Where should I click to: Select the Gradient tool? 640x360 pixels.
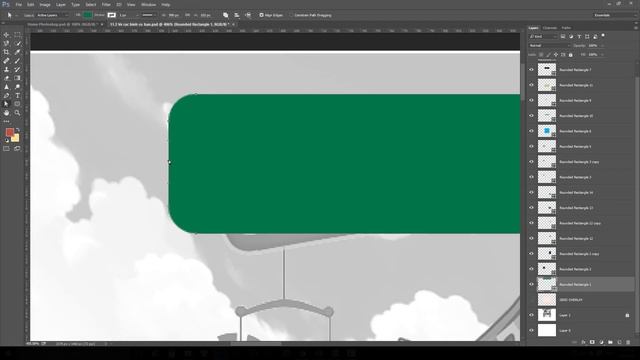coord(18,78)
